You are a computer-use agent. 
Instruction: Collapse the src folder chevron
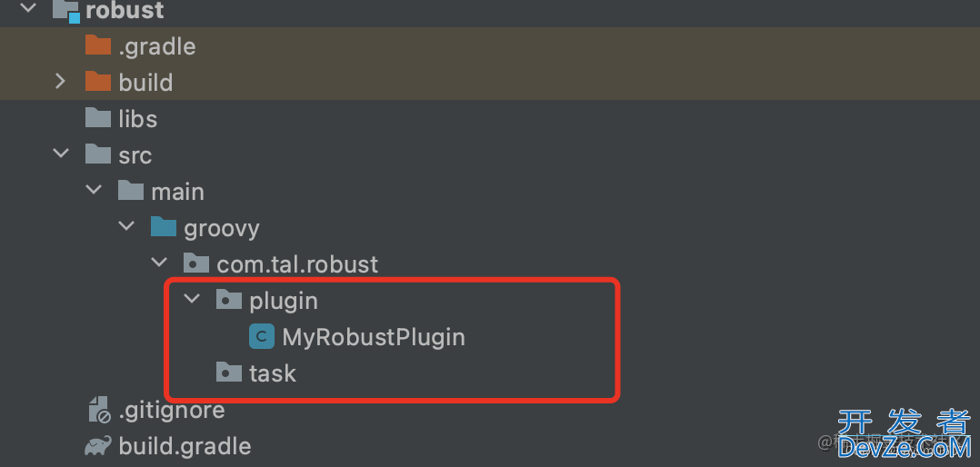coord(61,153)
